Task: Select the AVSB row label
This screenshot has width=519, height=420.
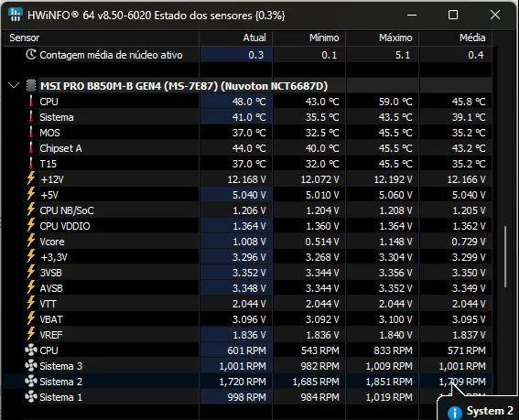Action: coord(51,288)
